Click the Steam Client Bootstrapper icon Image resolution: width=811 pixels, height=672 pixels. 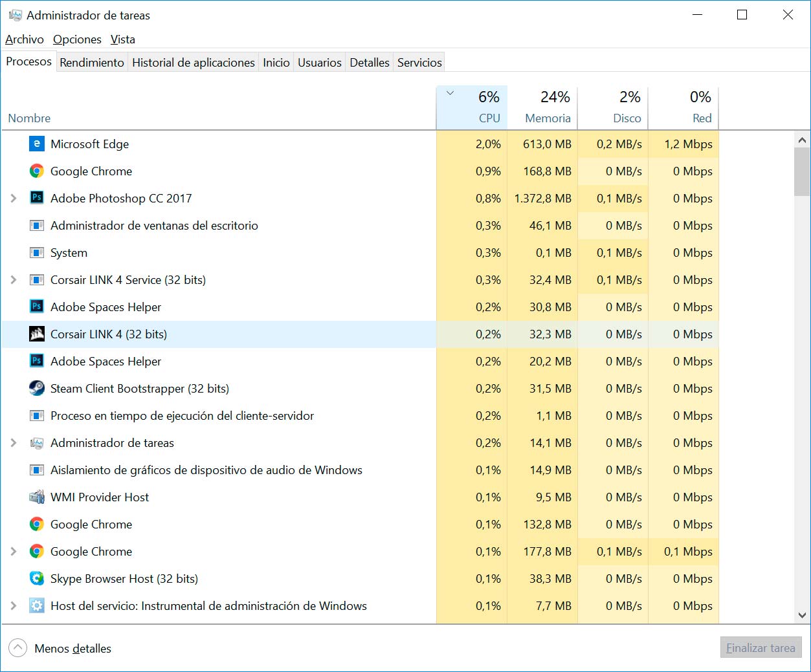(x=37, y=388)
